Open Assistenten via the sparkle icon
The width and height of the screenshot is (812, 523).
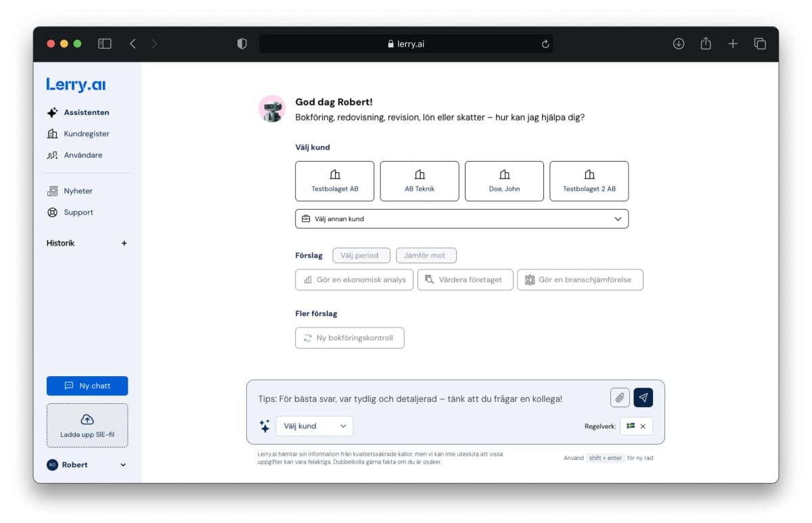coord(52,112)
